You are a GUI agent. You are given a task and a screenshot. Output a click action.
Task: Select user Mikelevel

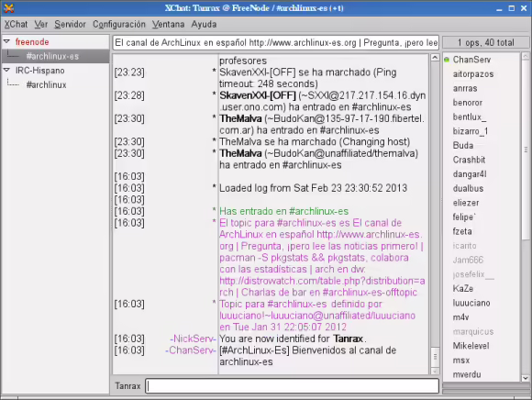click(471, 346)
